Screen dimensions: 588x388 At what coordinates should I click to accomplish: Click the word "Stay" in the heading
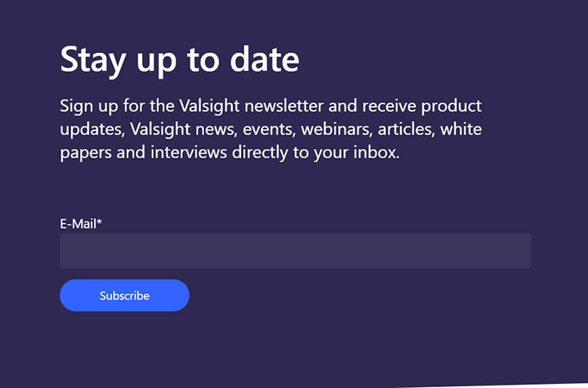[x=92, y=60]
